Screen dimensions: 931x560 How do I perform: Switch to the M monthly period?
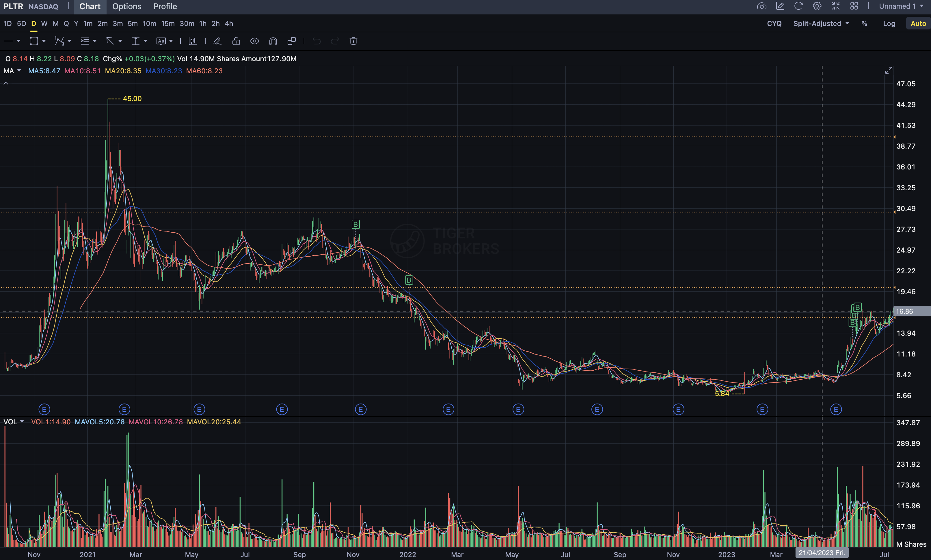pos(55,23)
